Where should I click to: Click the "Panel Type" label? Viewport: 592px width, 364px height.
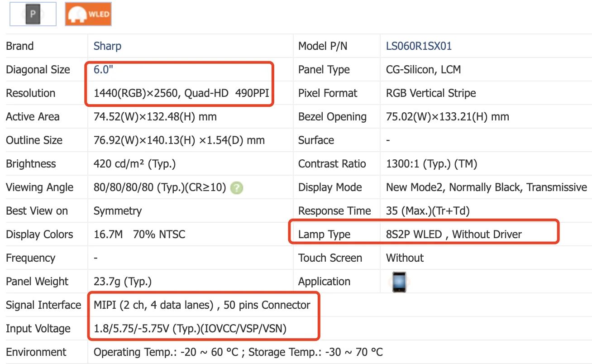pos(324,70)
